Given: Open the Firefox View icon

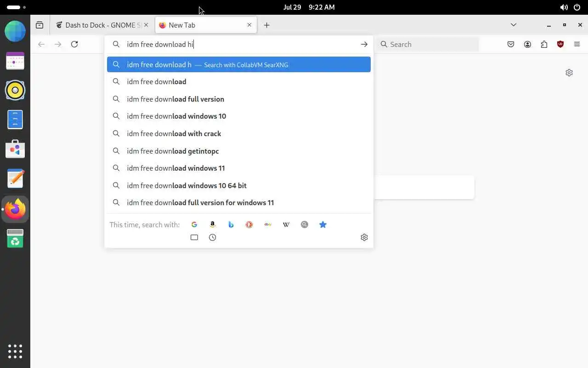Looking at the screenshot, I should pyautogui.click(x=40, y=25).
